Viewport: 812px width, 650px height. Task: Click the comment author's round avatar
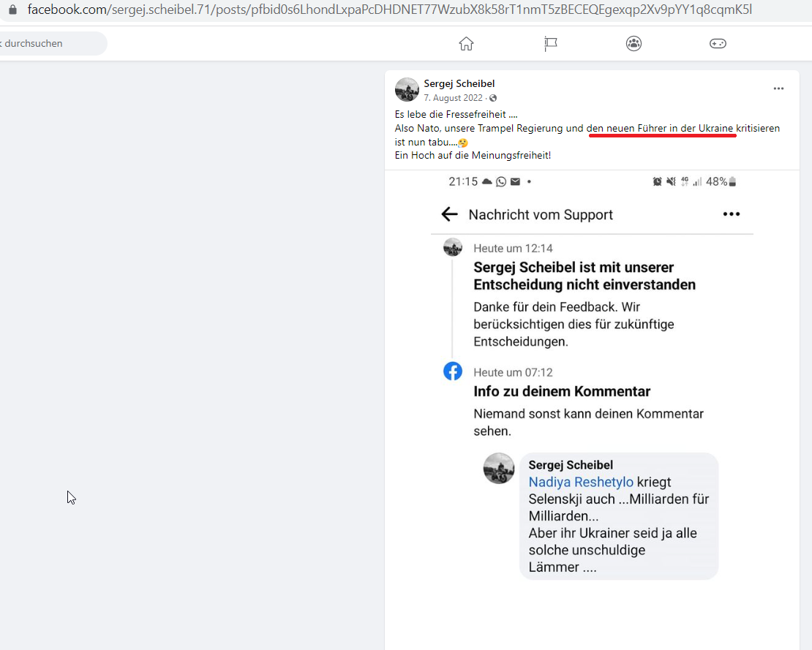click(499, 469)
